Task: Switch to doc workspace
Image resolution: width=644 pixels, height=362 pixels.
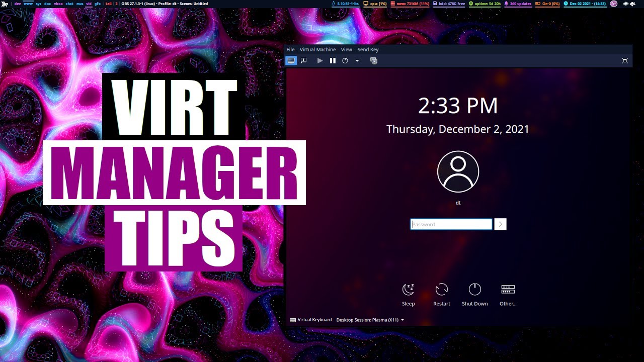Action: (48, 4)
